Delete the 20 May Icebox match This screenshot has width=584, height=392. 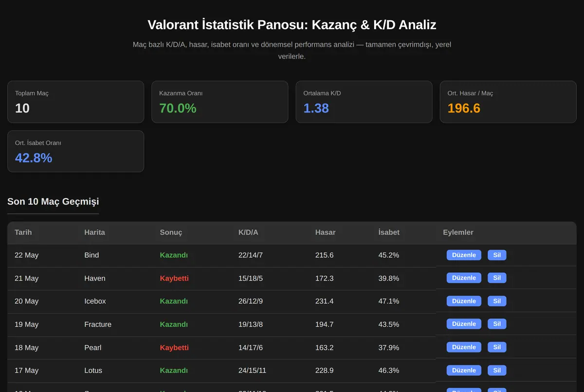click(x=497, y=301)
